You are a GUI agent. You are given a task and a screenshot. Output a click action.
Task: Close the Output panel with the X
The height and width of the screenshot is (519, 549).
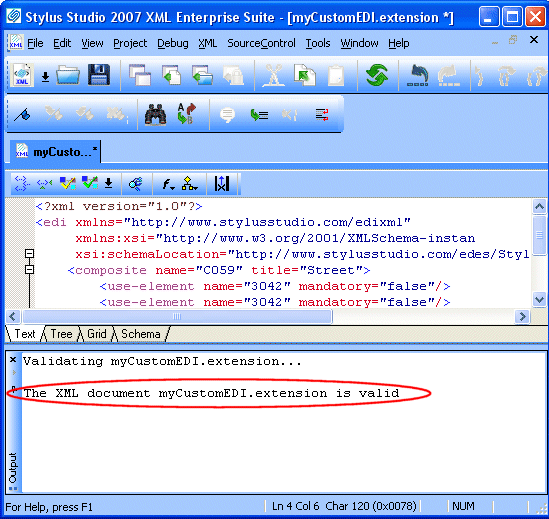(x=13, y=360)
